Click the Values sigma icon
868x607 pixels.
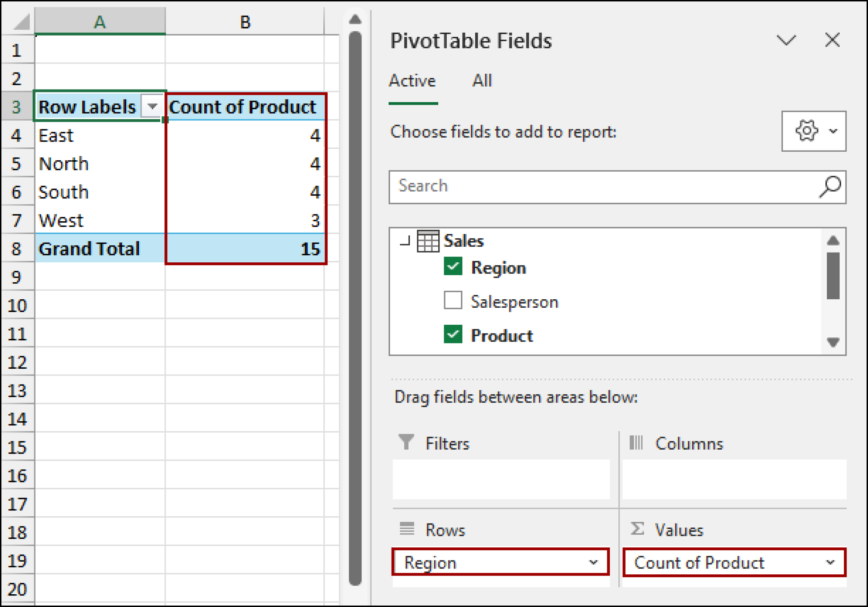[x=637, y=529]
